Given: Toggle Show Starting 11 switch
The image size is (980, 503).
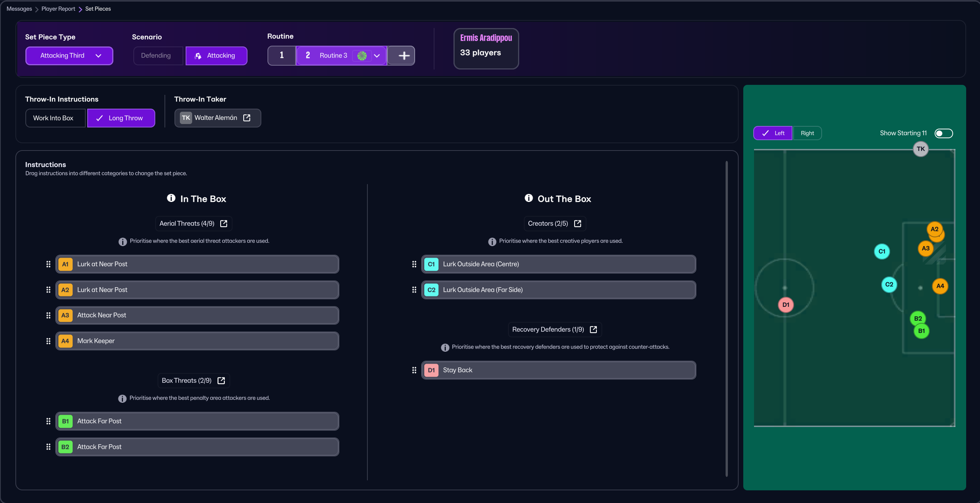Looking at the screenshot, I should pos(943,133).
